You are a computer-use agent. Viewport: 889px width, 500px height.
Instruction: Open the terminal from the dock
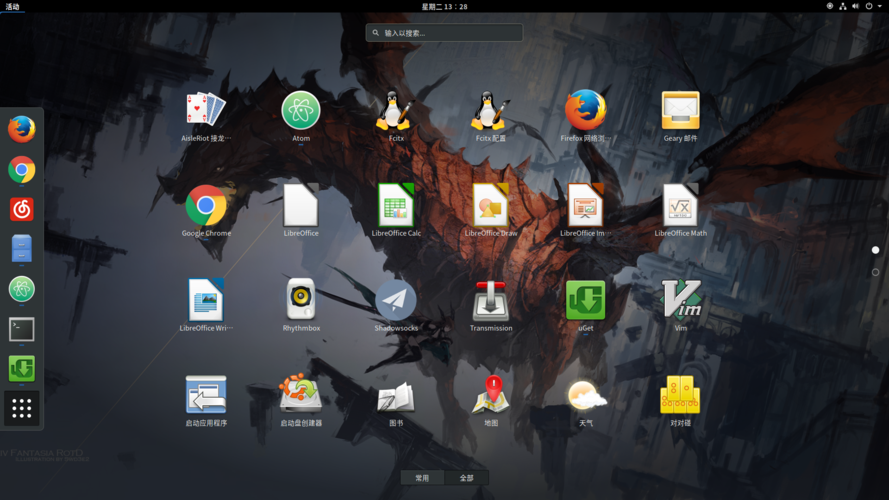coord(22,329)
